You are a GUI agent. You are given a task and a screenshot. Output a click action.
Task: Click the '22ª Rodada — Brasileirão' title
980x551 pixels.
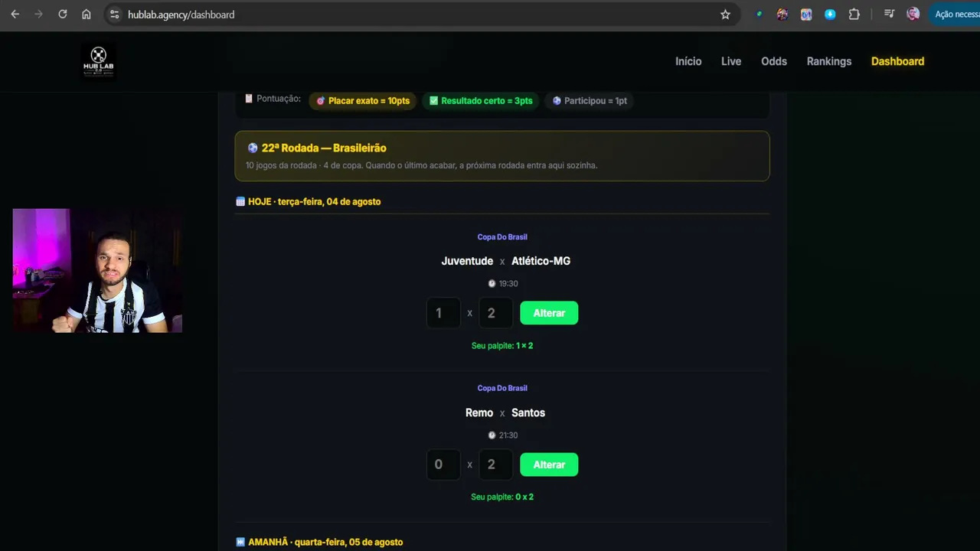point(324,148)
